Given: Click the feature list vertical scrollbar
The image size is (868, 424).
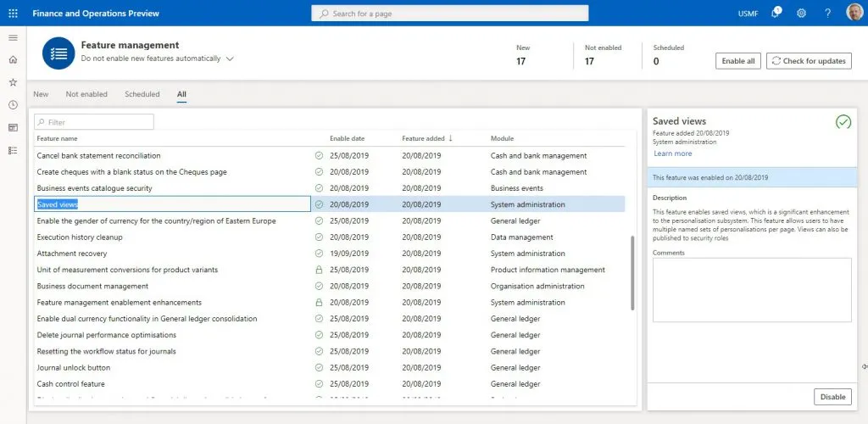Looking at the screenshot, I should pos(632,273).
